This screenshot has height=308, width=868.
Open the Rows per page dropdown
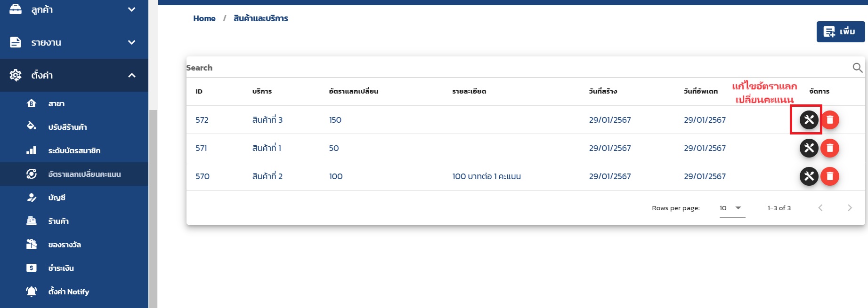[732, 208]
